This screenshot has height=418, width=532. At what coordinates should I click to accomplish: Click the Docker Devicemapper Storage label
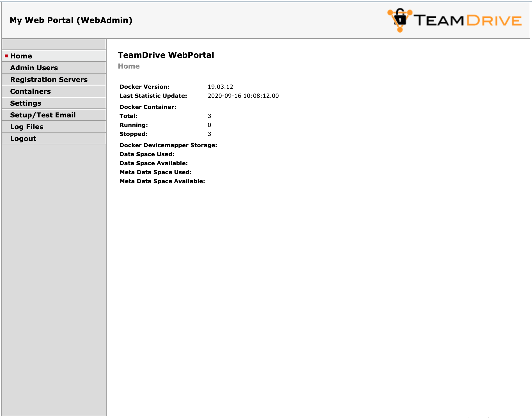(168, 145)
